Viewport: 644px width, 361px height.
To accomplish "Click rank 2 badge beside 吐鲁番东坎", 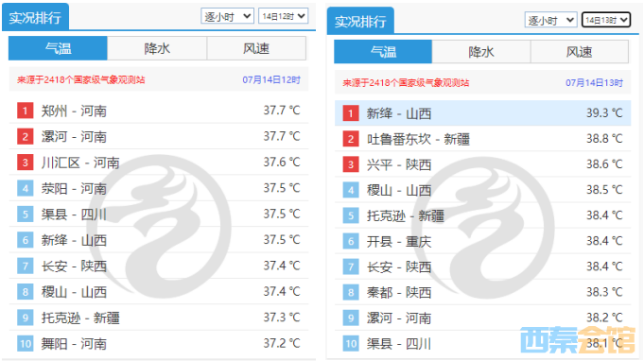I will coord(350,139).
